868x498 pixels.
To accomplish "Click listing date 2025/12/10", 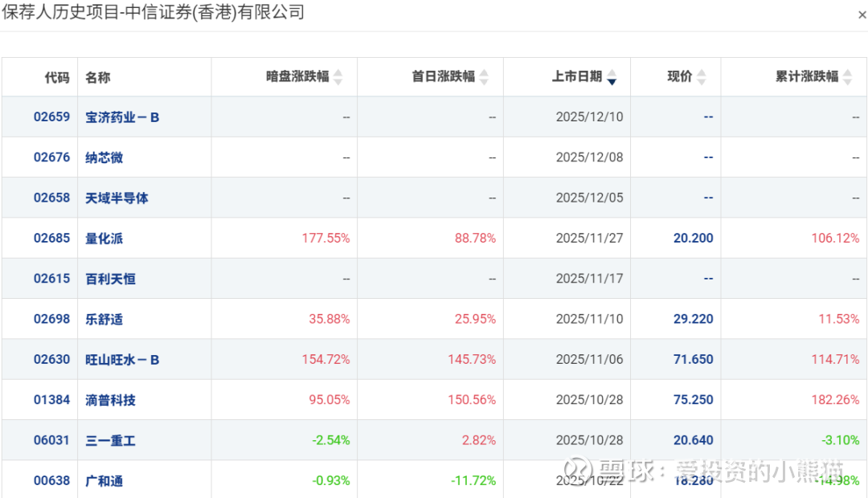I will coord(590,116).
